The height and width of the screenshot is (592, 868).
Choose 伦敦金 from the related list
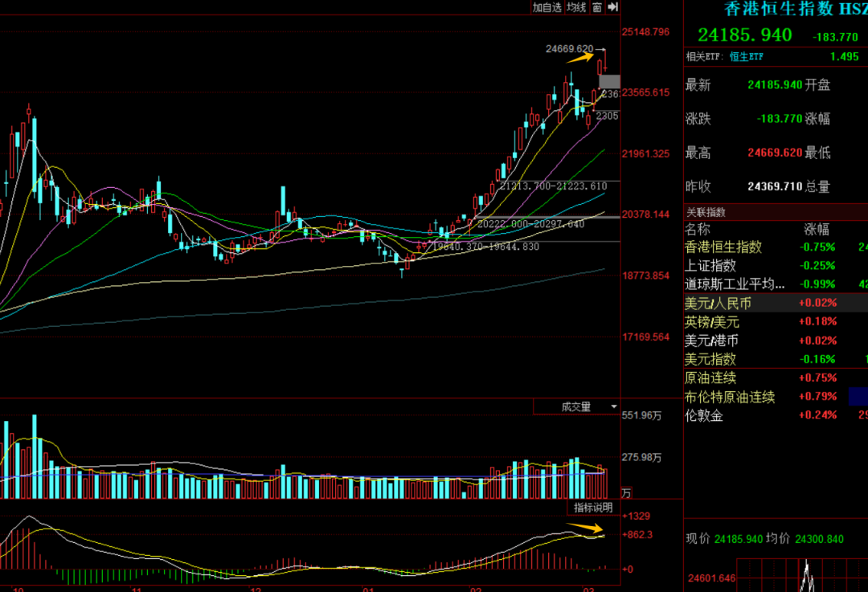(704, 415)
